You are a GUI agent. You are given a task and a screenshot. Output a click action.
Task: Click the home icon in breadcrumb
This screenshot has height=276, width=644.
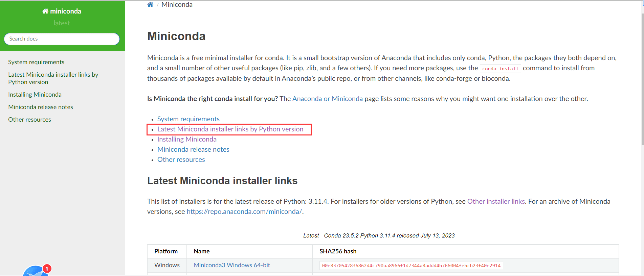150,4
